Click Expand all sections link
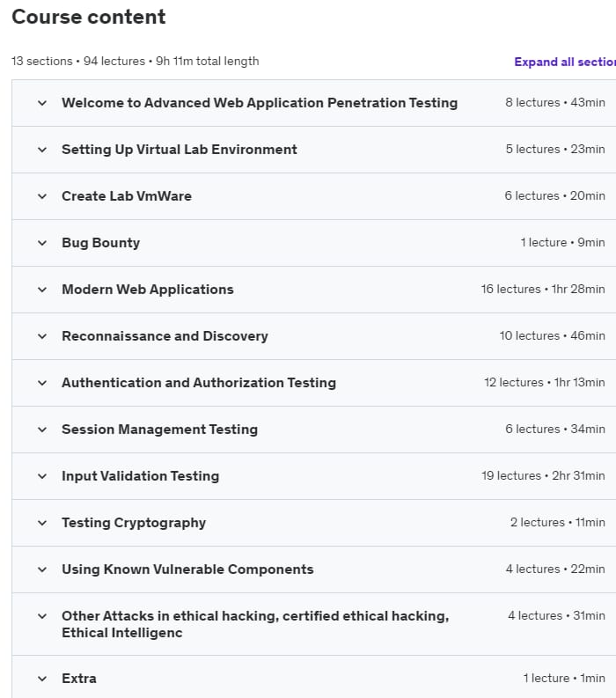The image size is (616, 698). (x=565, y=62)
